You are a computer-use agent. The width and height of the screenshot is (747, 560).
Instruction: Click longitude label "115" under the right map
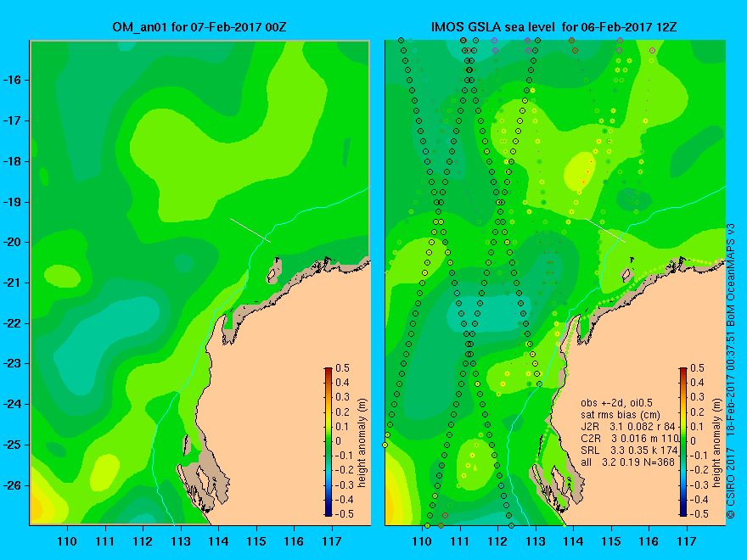point(611,541)
